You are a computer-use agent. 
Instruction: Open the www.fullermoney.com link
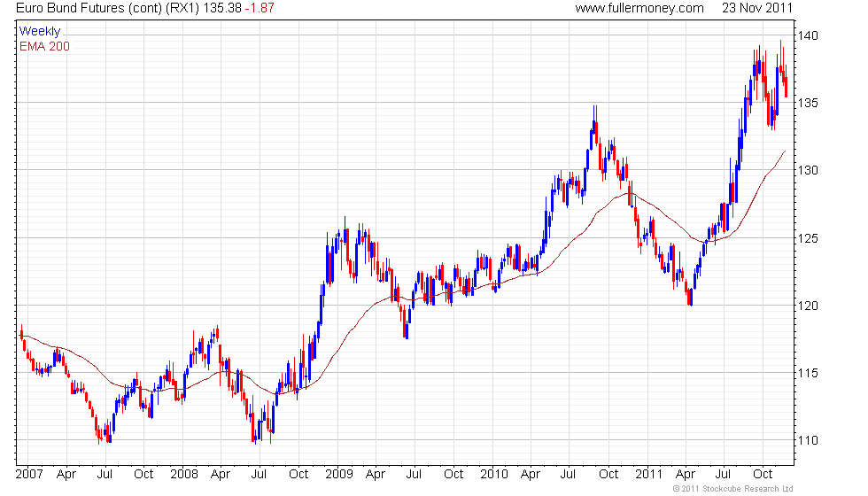[x=639, y=9]
